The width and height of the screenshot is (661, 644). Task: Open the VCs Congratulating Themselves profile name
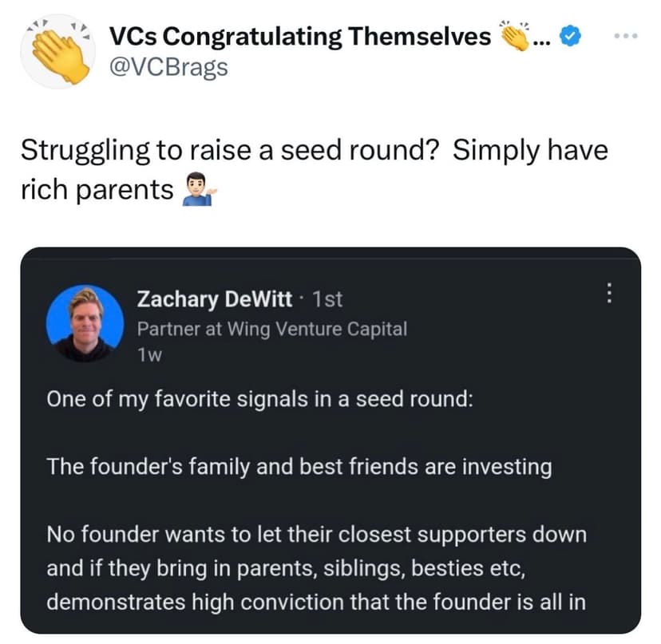coord(299,36)
